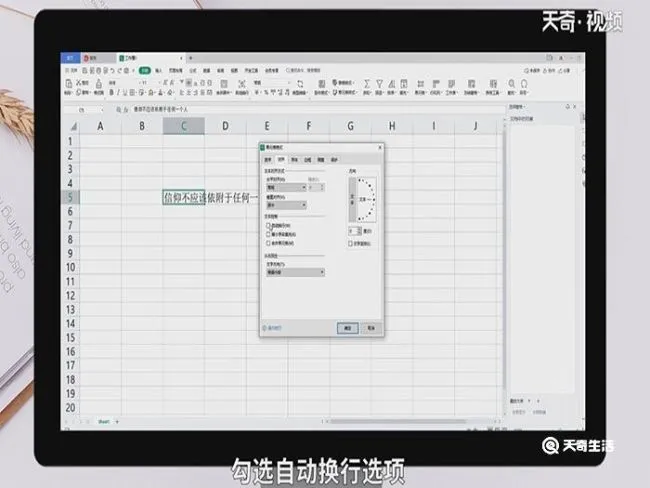Toggle Underline formatting
Screen dimensions: 650x488
point(124,92)
